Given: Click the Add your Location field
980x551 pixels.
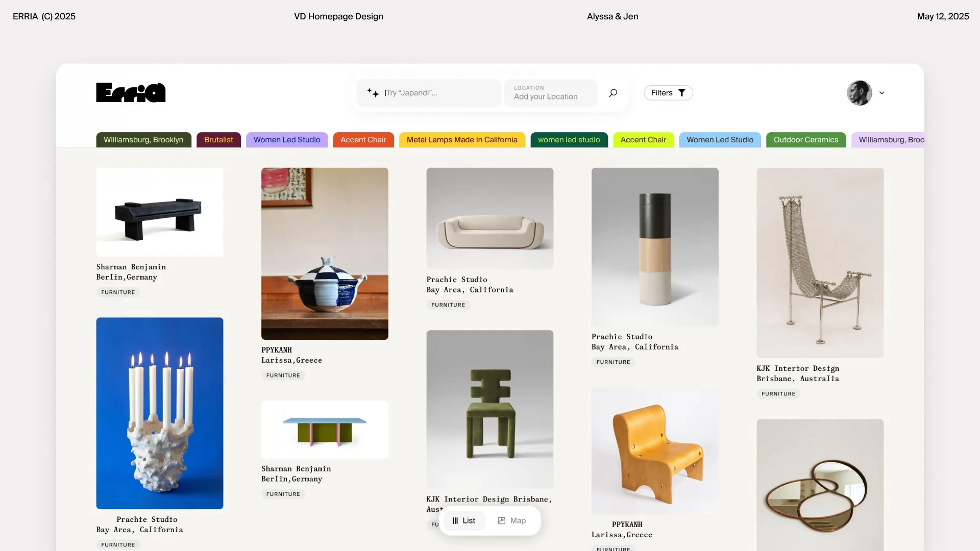Looking at the screenshot, I should (x=551, y=93).
